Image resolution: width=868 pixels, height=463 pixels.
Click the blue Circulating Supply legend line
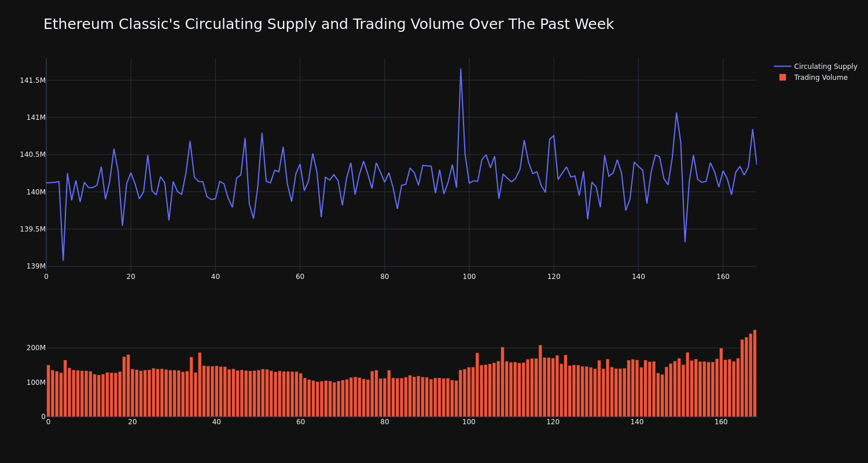(782, 67)
